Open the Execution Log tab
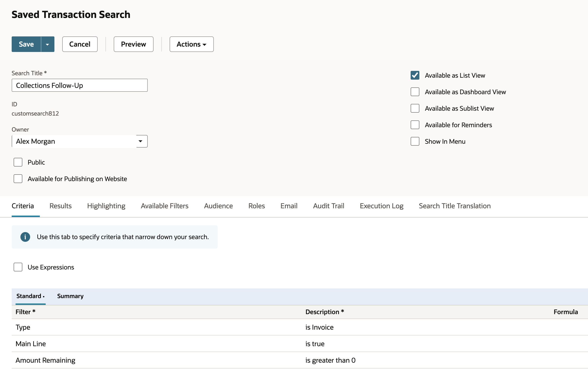 pyautogui.click(x=382, y=206)
